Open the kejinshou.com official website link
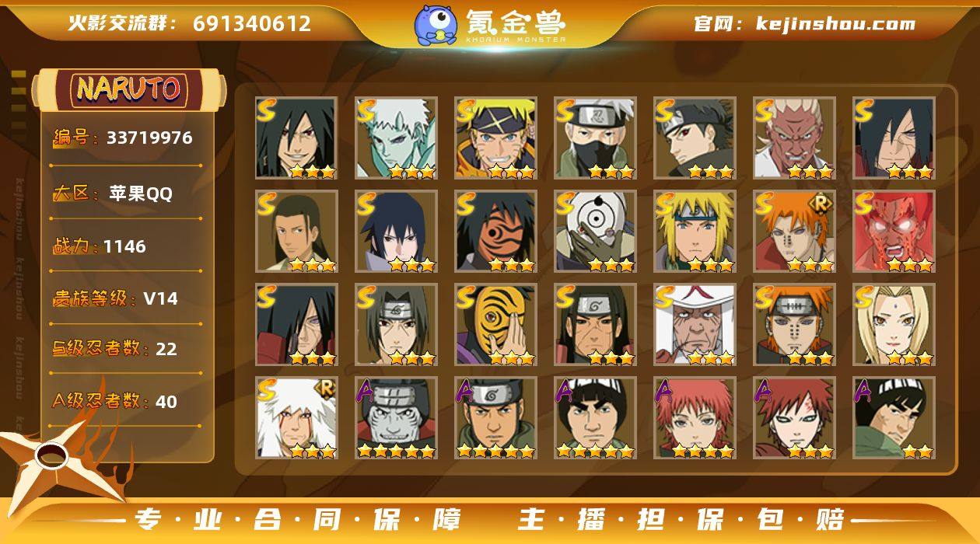 pyautogui.click(x=835, y=23)
